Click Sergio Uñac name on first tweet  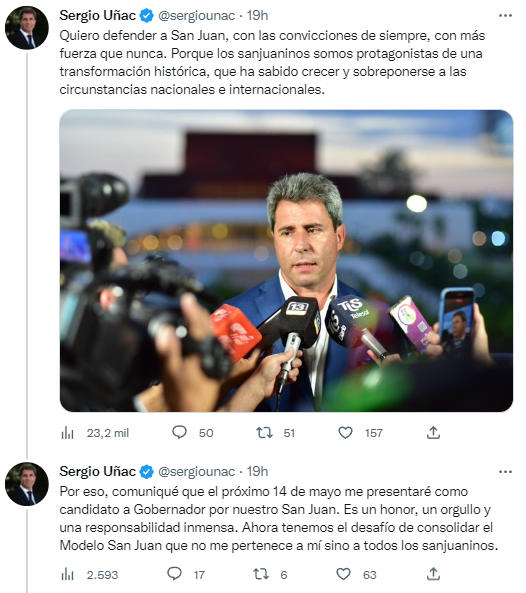click(x=98, y=16)
